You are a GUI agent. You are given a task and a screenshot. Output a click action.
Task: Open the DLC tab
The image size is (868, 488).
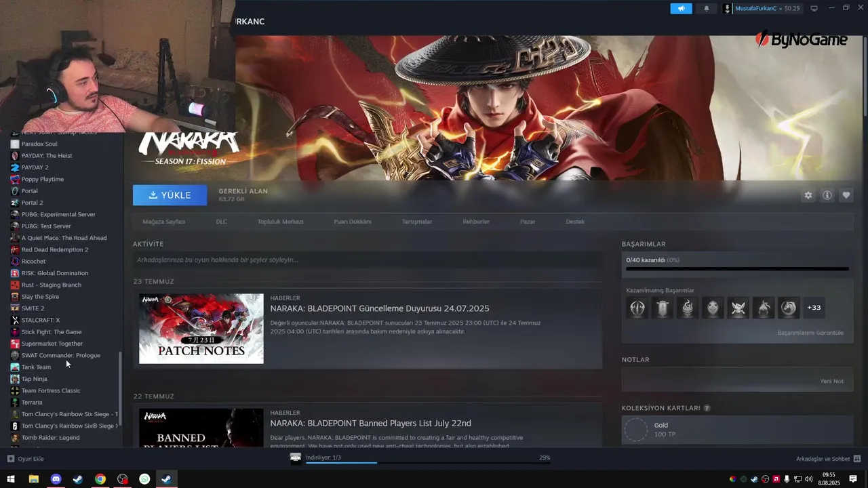click(221, 222)
